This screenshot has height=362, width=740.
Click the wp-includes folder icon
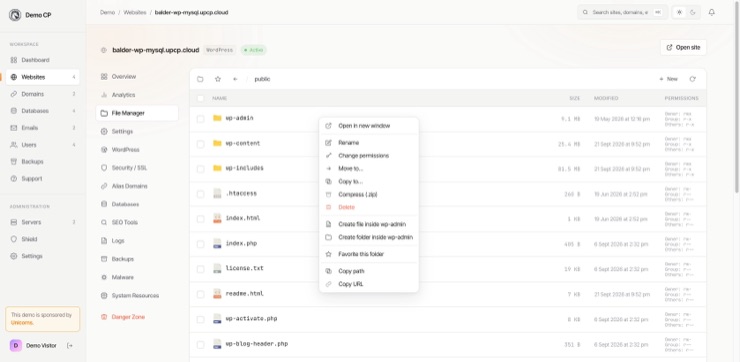point(217,168)
